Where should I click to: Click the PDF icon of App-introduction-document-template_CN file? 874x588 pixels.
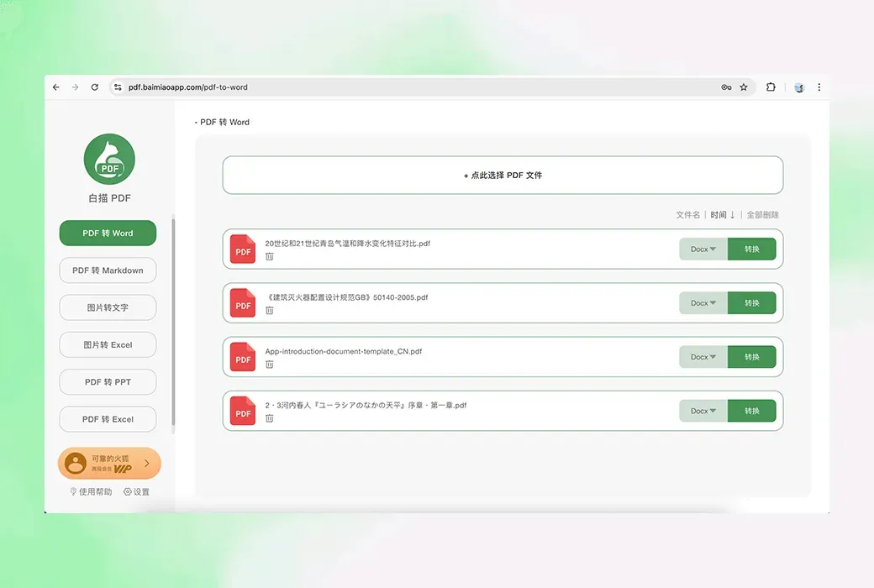point(243,357)
